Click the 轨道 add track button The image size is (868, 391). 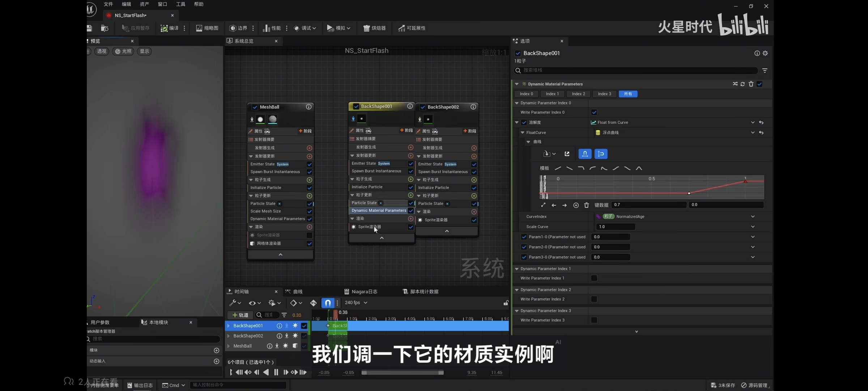(240, 315)
